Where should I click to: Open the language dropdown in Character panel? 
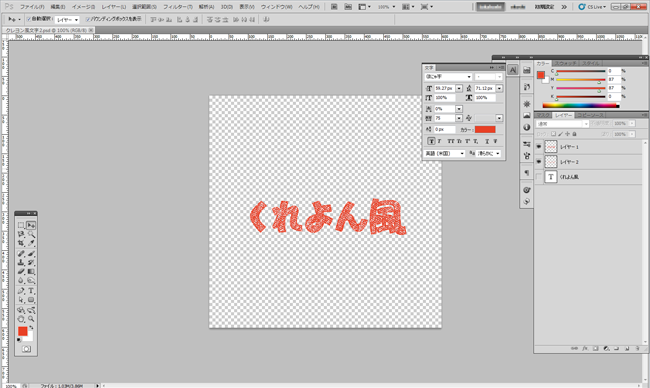pos(445,153)
